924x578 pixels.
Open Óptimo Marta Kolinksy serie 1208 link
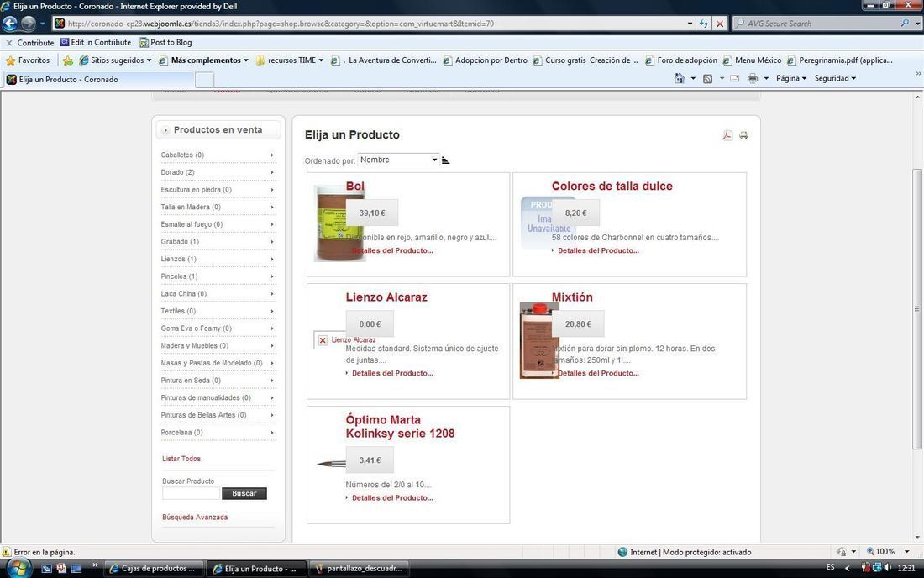(400, 427)
